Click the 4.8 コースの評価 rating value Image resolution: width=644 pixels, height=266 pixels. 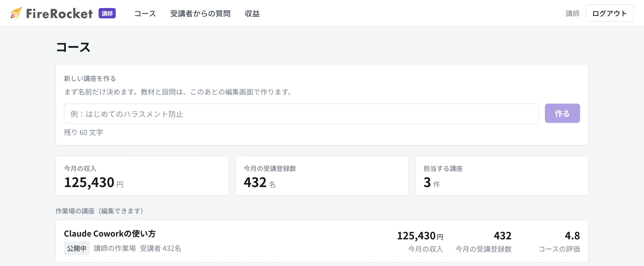[x=572, y=236]
